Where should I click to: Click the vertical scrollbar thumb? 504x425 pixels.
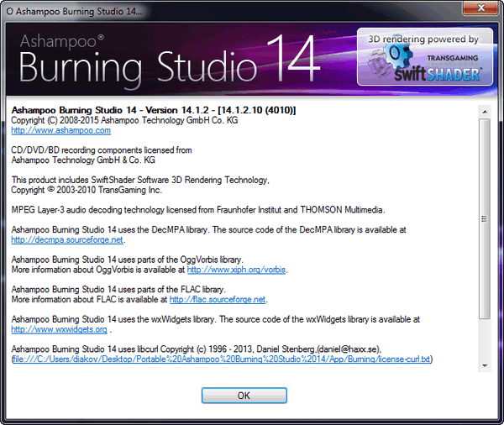click(x=485, y=219)
